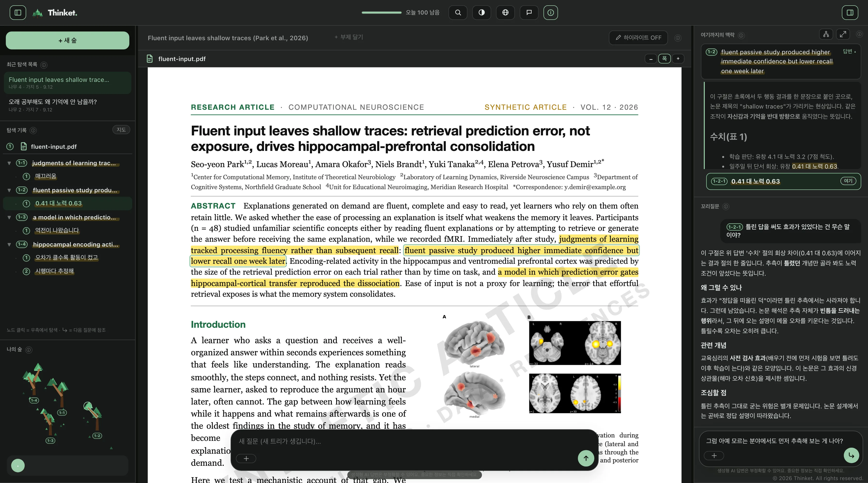Image resolution: width=868 pixels, height=483 pixels.
Task: Click the + 부제 달기 subtitle link
Action: pos(349,37)
